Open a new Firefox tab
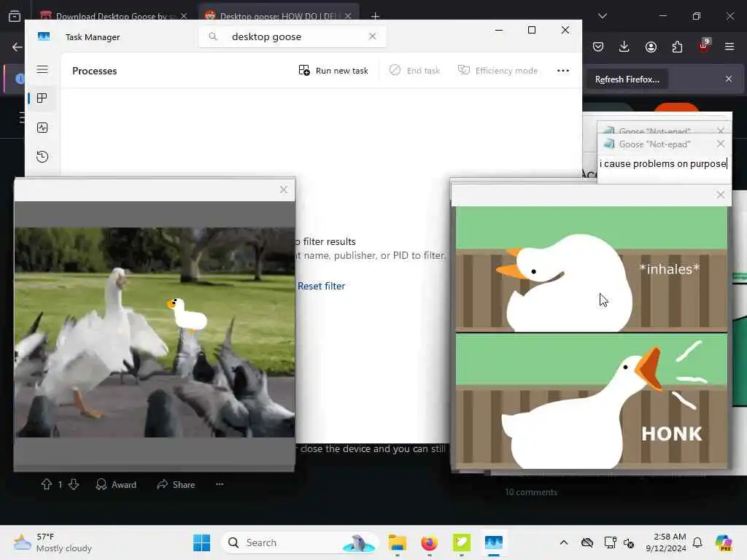The width and height of the screenshot is (747, 560). (376, 16)
